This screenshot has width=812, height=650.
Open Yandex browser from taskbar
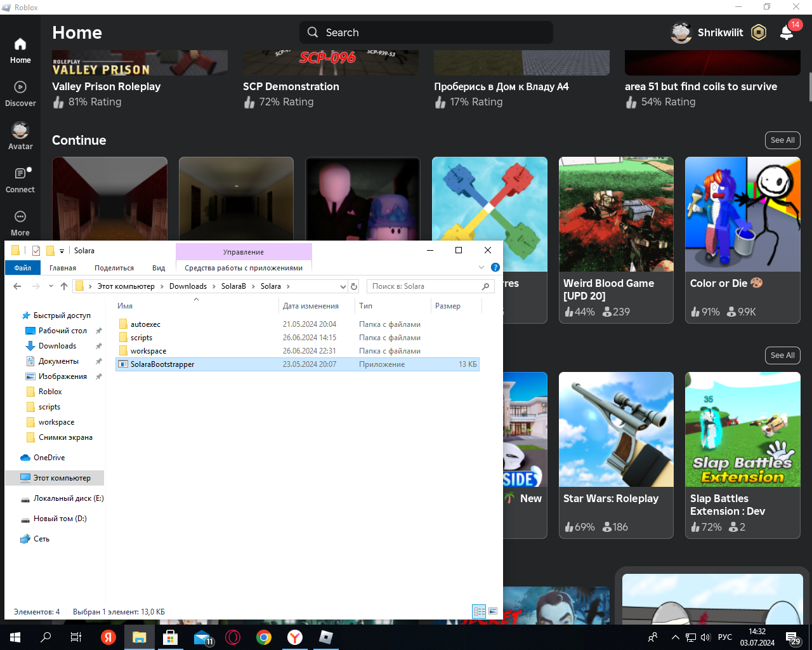pos(295,637)
